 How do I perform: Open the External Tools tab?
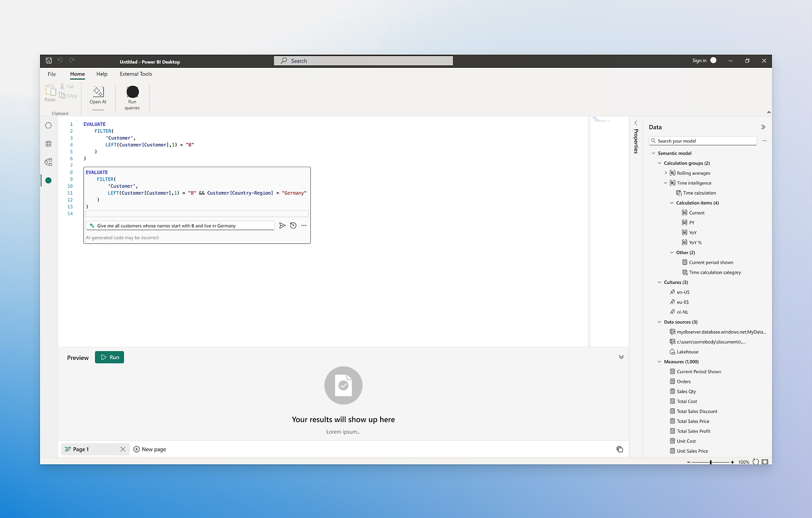(136, 74)
